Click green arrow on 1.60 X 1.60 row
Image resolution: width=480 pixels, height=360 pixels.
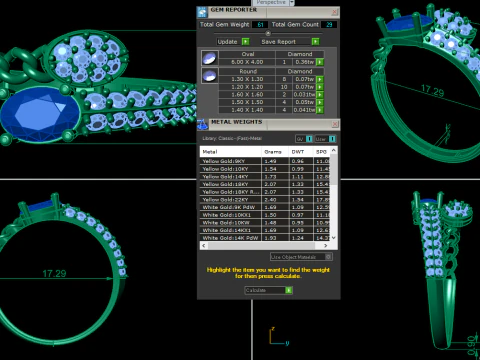point(320,95)
